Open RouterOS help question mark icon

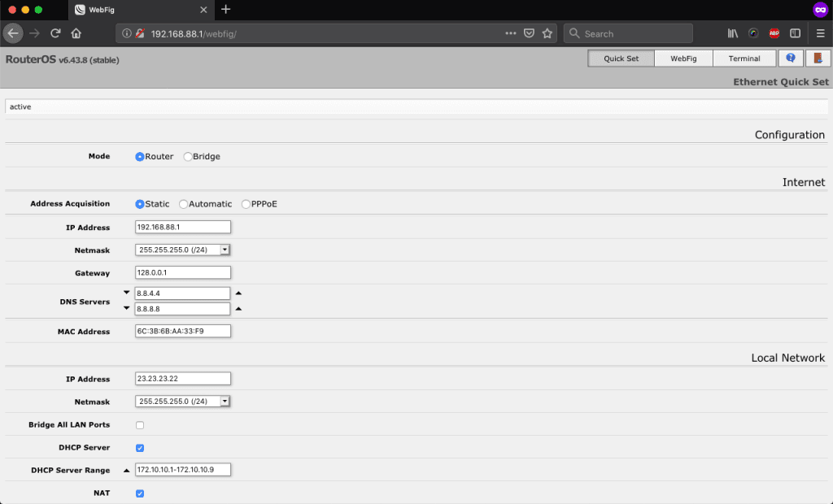coord(791,59)
